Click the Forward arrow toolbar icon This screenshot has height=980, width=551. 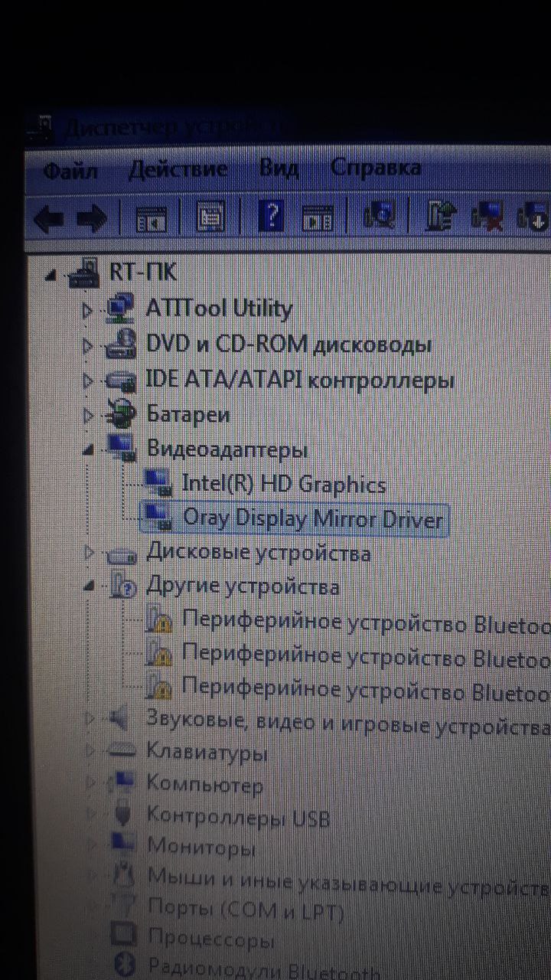pos(92,220)
